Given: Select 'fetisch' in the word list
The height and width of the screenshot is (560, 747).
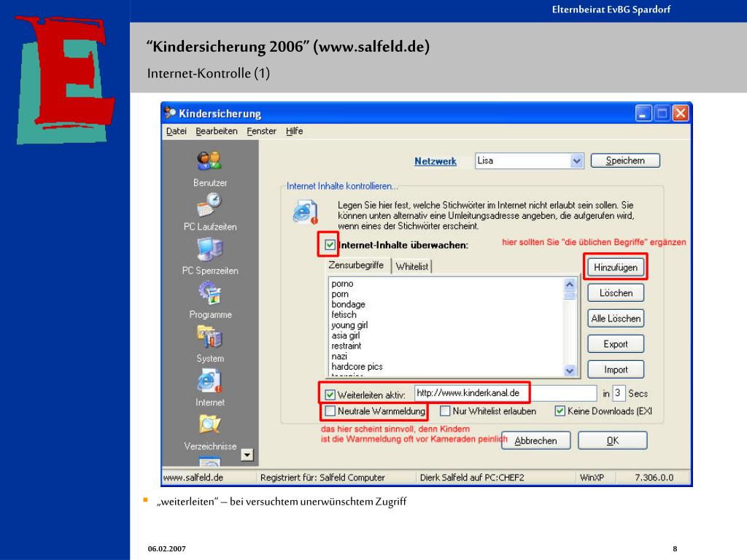Looking at the screenshot, I should point(344,315).
